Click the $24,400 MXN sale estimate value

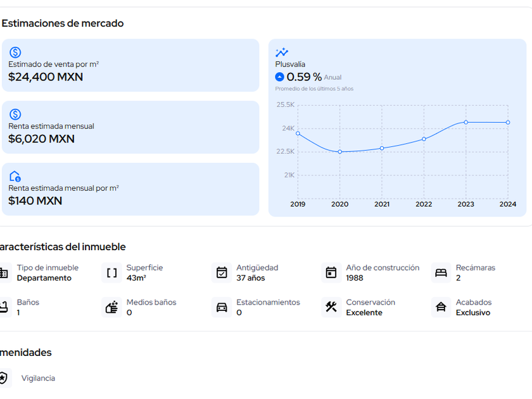point(46,77)
